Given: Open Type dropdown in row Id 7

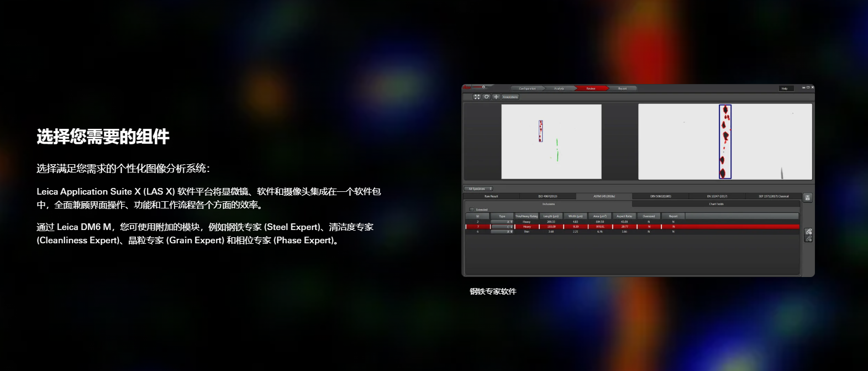Looking at the screenshot, I should (502, 227).
